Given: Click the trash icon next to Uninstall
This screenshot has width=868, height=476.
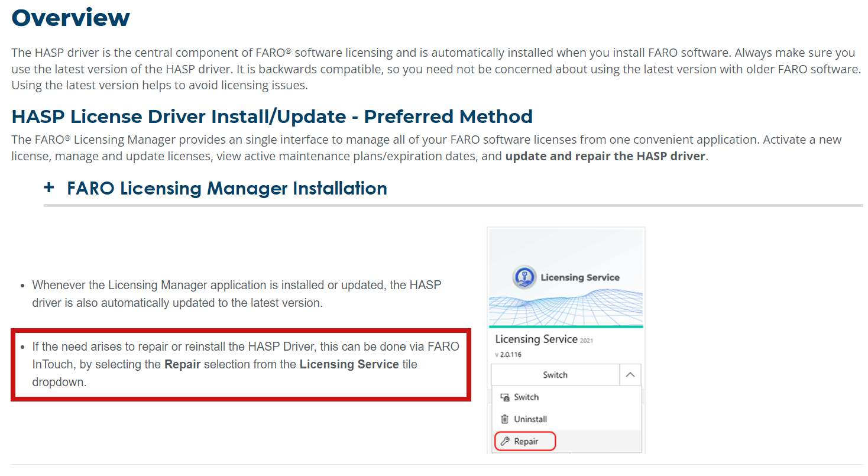Looking at the screenshot, I should (504, 419).
